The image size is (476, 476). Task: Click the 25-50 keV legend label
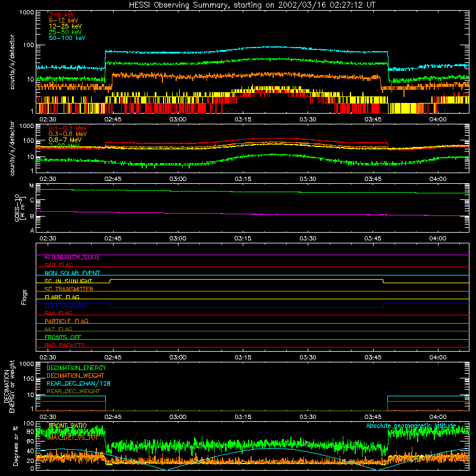[65, 32]
